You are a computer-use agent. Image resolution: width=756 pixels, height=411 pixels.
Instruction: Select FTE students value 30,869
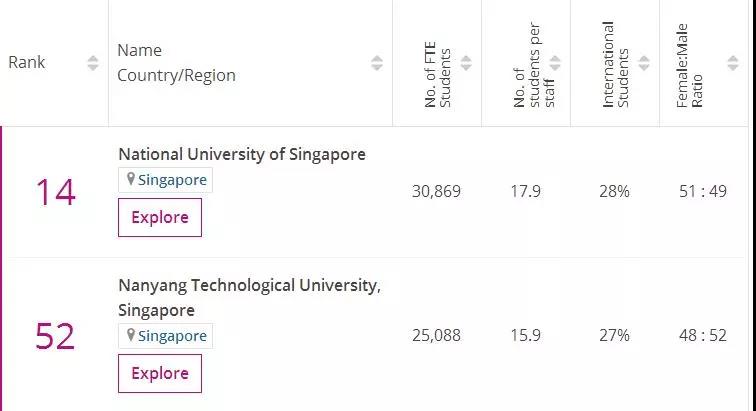(436, 191)
